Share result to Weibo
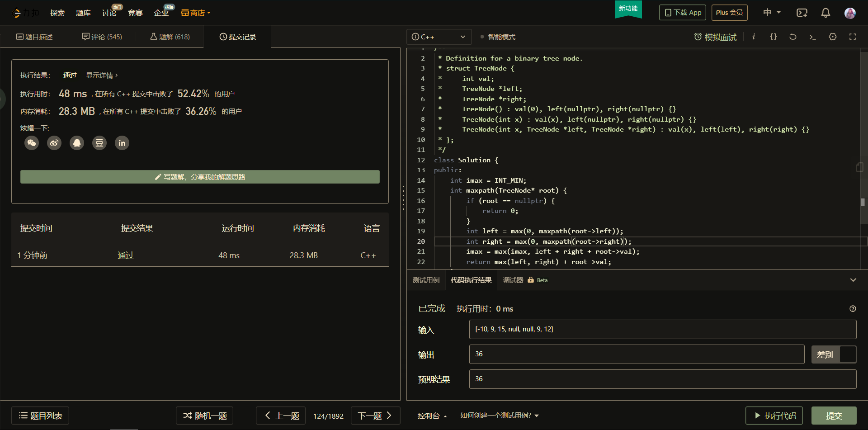 [54, 143]
